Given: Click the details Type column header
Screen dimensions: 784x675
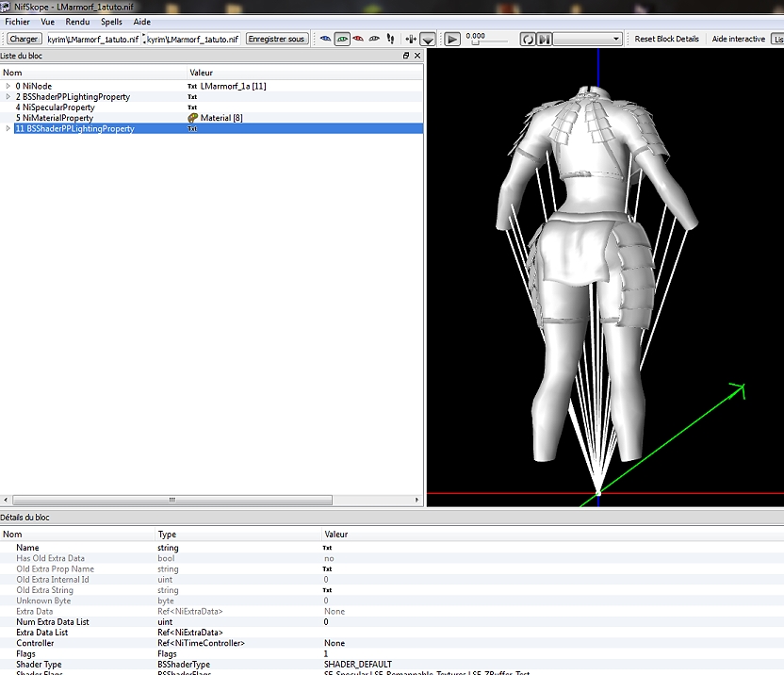Looking at the screenshot, I should pos(238,535).
